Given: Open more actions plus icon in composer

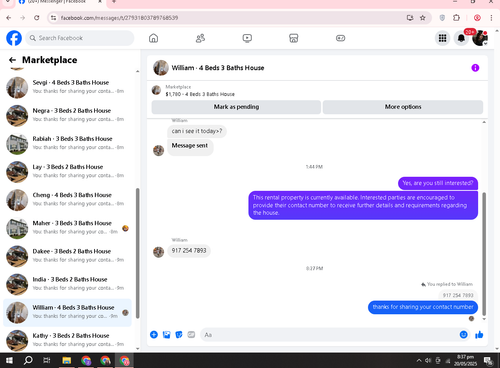Looking at the screenshot, I should coord(154,335).
